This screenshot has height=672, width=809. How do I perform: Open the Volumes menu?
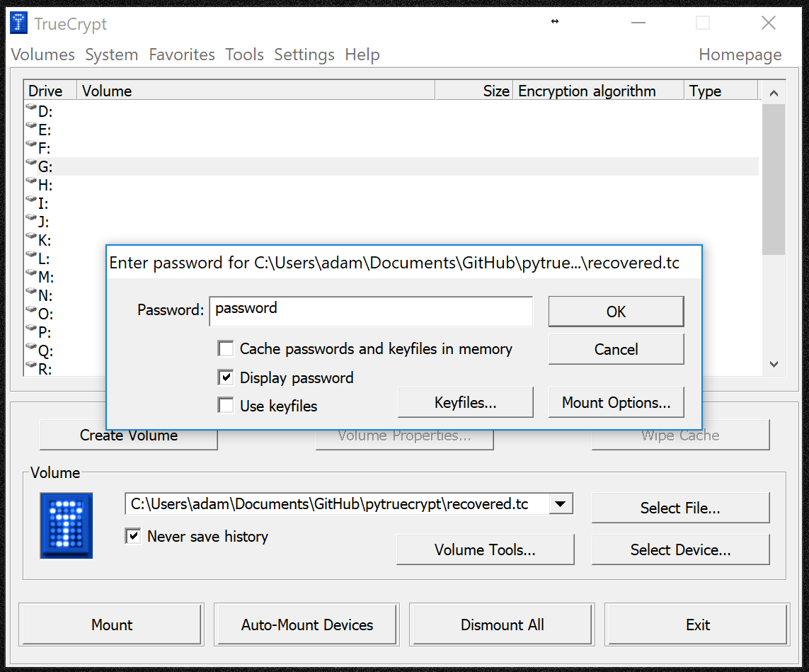point(43,55)
